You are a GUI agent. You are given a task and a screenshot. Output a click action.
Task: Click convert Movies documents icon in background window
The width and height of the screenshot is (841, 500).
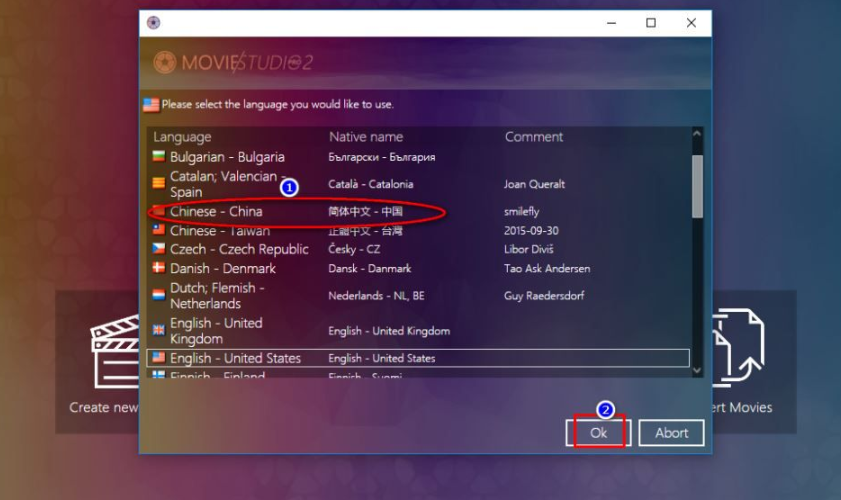(738, 347)
